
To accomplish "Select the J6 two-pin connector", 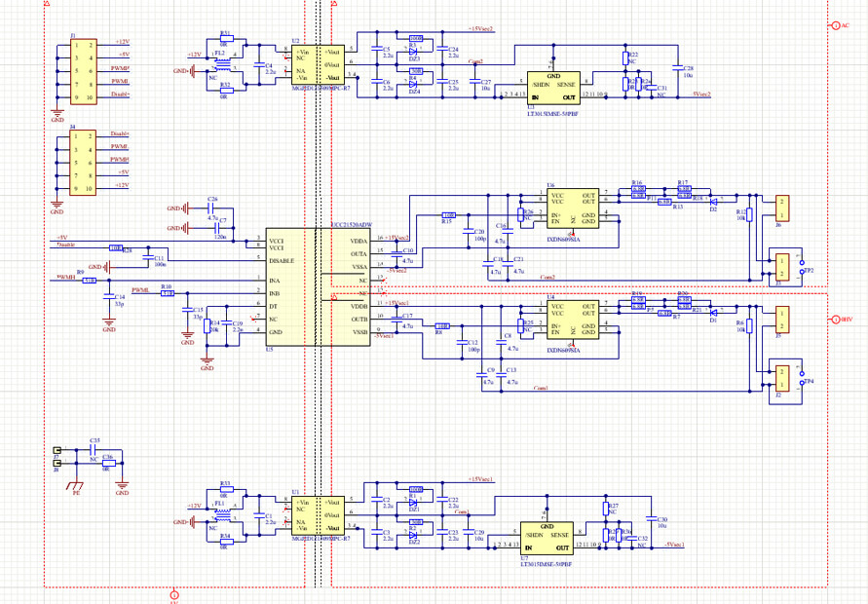I will coord(782,208).
